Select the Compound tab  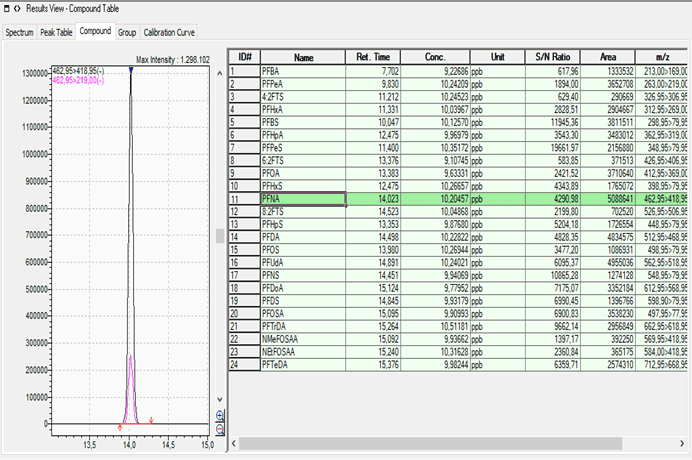[95, 31]
